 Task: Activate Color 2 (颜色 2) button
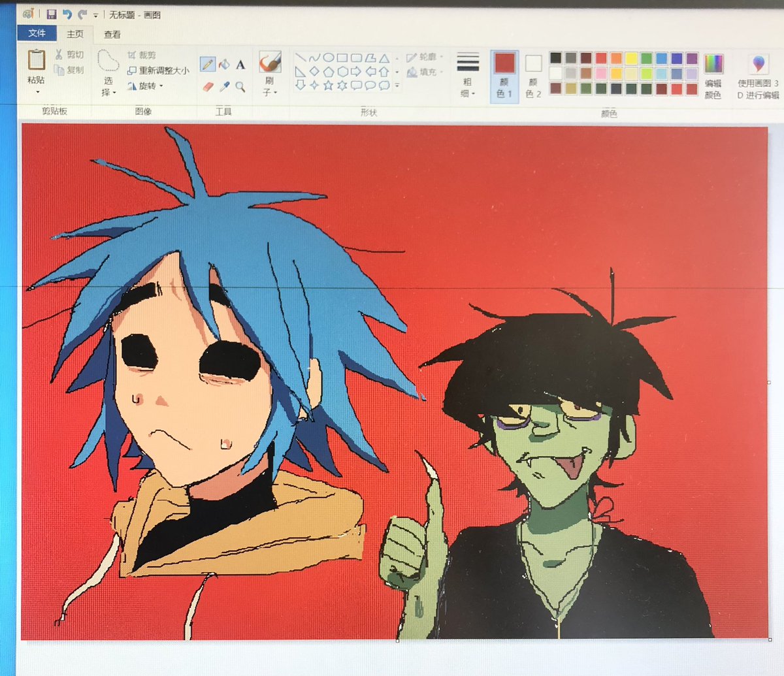click(533, 76)
